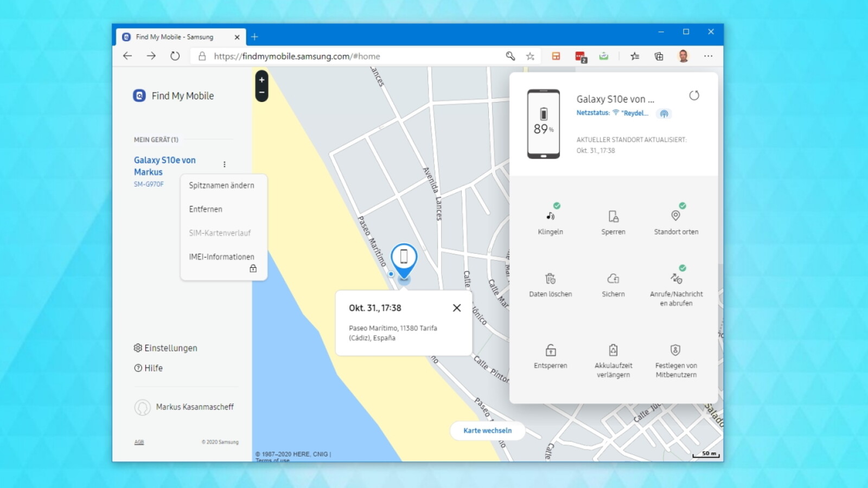This screenshot has height=488, width=868.
Task: Click the orange extension icon in toolbar
Action: (x=556, y=56)
